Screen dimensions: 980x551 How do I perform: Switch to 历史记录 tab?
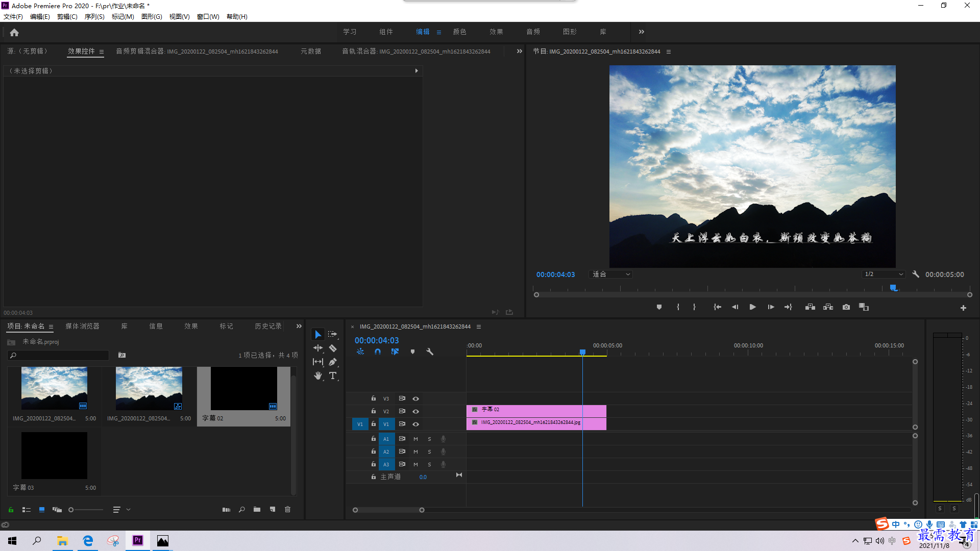point(268,327)
